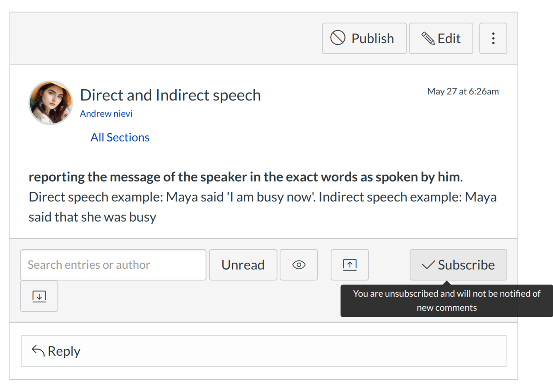This screenshot has height=392, width=553.
Task: Open Andrew nievi's profile link
Action: coord(106,114)
